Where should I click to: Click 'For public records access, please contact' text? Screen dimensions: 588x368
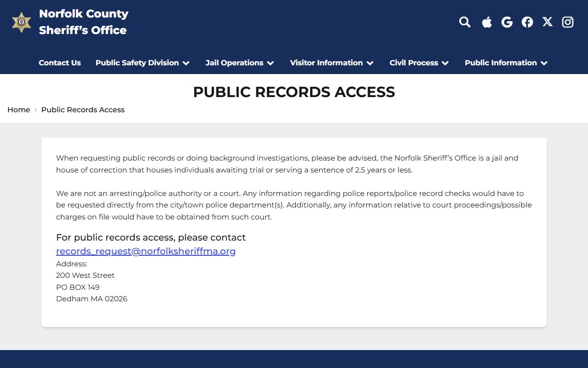tap(151, 237)
